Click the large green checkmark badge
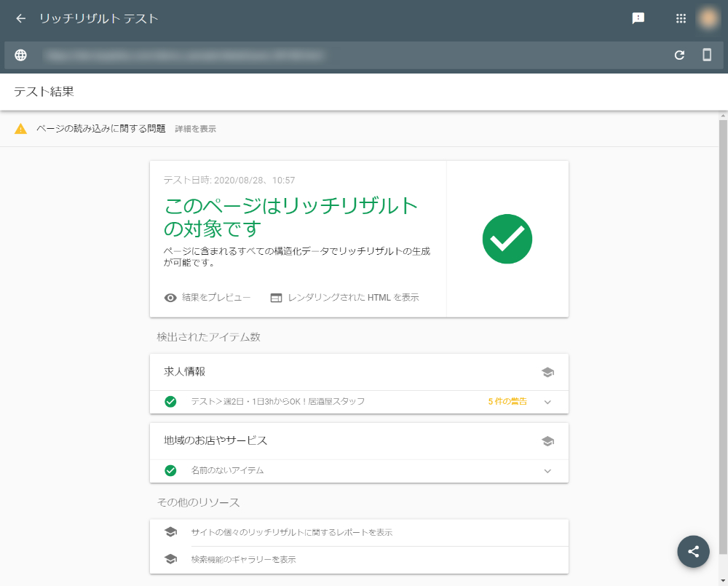Viewport: 728px width, 586px height. tap(507, 239)
